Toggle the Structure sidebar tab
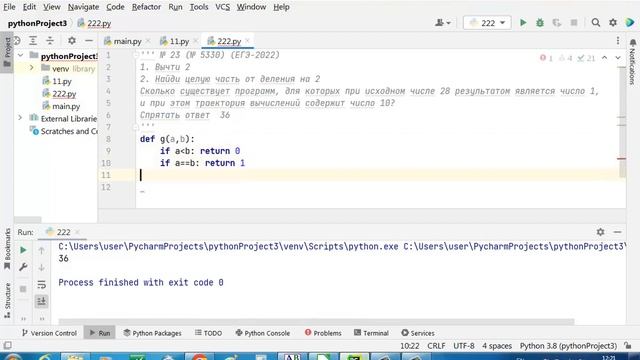Screen dimensions: 640x360 [x=7, y=301]
